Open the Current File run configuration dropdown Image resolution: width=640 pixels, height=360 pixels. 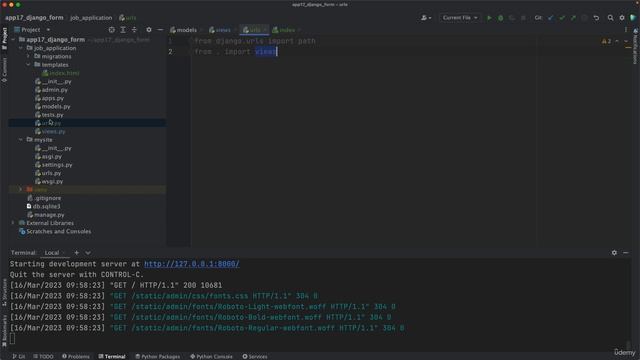(460, 18)
